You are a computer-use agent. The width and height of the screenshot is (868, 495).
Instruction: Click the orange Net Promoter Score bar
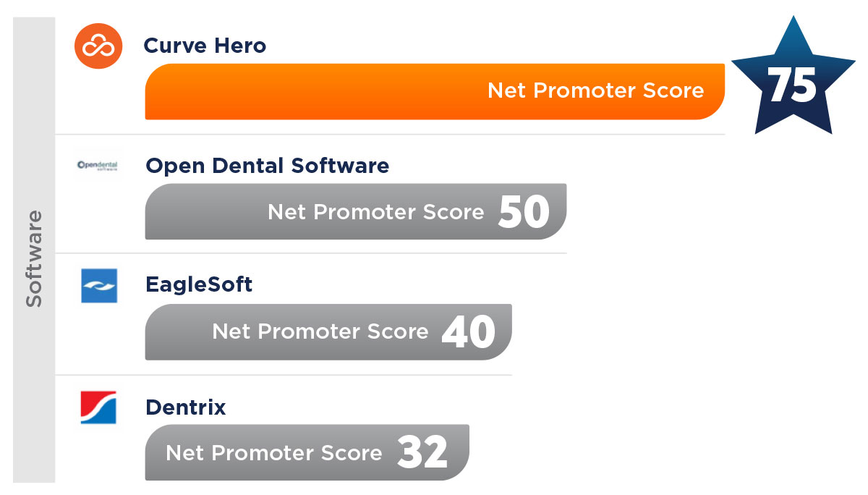point(435,92)
